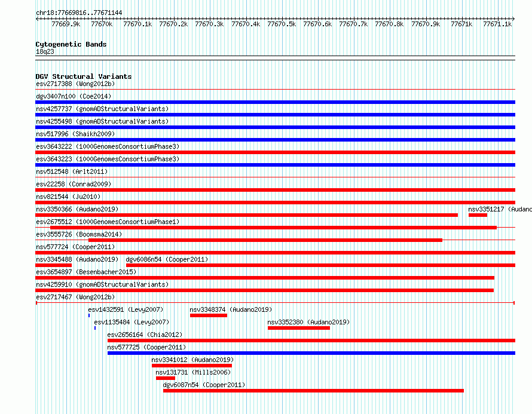This screenshot has height=414, width=532.
Task: Click the 77671k ruler tick label
Action: click(x=461, y=24)
